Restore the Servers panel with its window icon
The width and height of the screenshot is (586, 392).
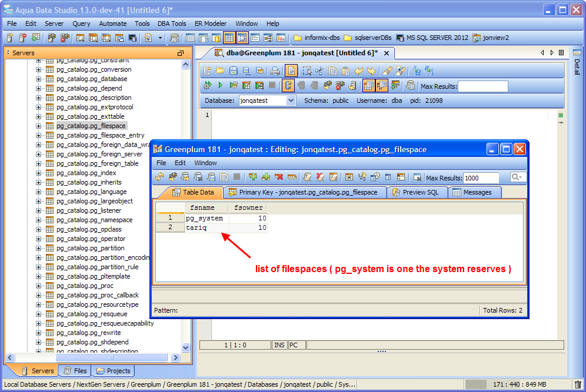181,53
